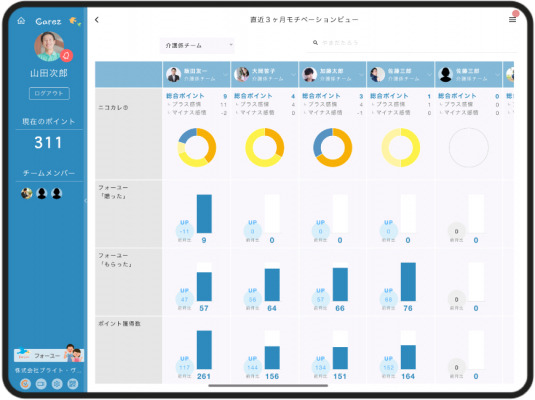Click the first member's emotion donut chart
This screenshot has width=535, height=400.
click(x=197, y=147)
